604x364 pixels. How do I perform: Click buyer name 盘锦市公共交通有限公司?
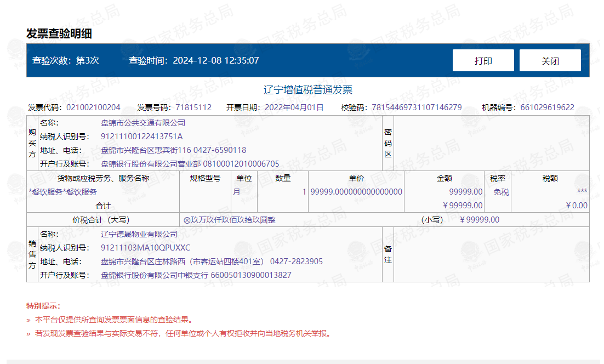tap(143, 123)
